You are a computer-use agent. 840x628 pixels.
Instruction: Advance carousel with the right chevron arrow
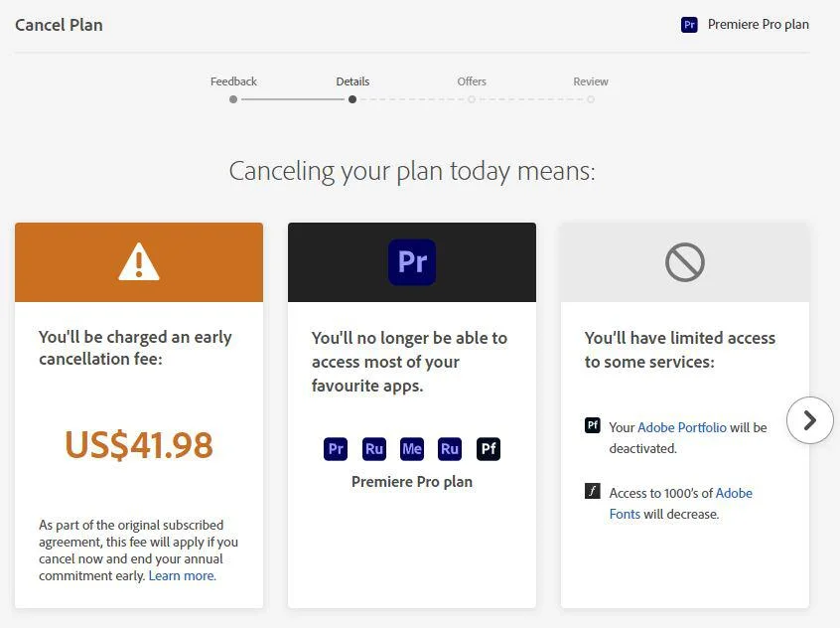pyautogui.click(x=809, y=420)
